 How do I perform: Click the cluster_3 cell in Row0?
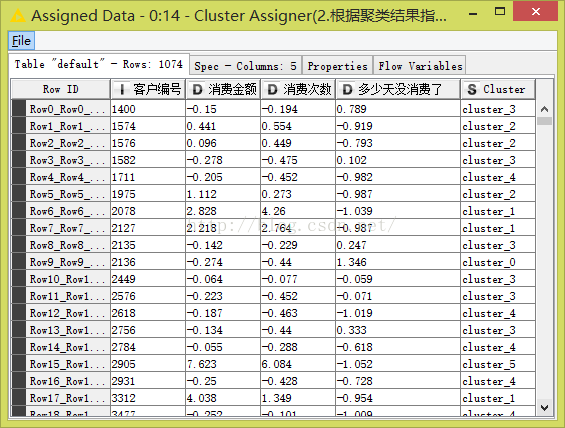click(498, 109)
